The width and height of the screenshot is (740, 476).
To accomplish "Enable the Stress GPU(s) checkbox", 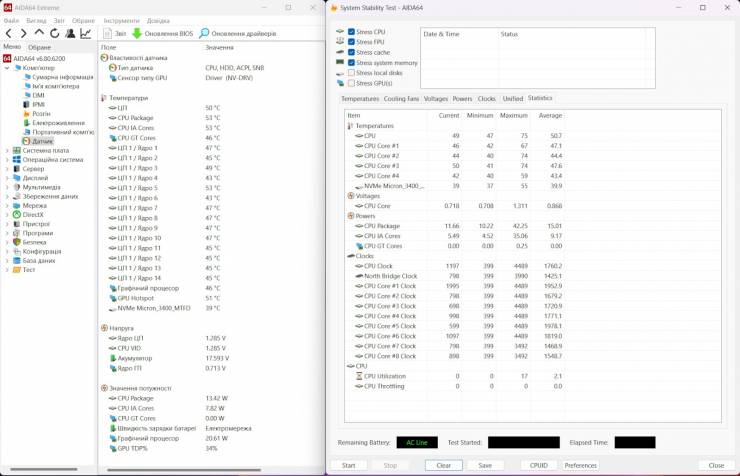I will coord(351,83).
